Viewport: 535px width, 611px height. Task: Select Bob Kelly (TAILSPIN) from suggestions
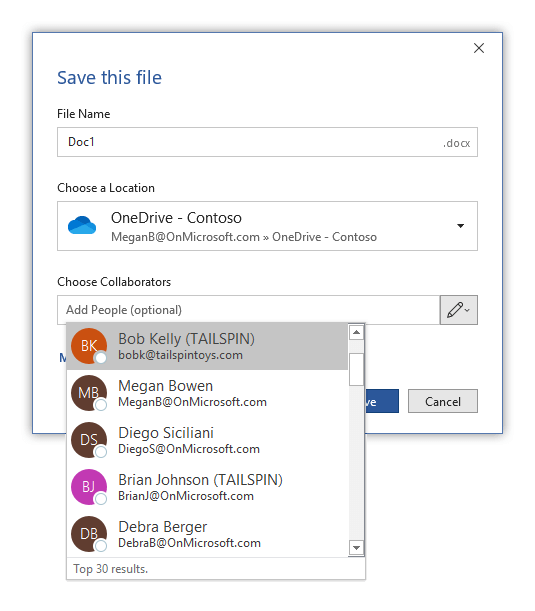(x=207, y=346)
